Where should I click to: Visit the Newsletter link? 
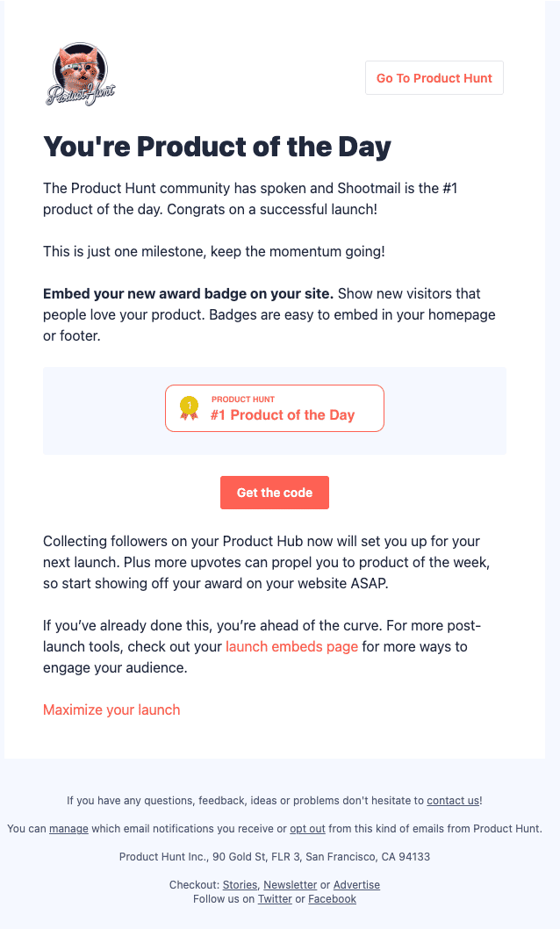[x=290, y=884]
